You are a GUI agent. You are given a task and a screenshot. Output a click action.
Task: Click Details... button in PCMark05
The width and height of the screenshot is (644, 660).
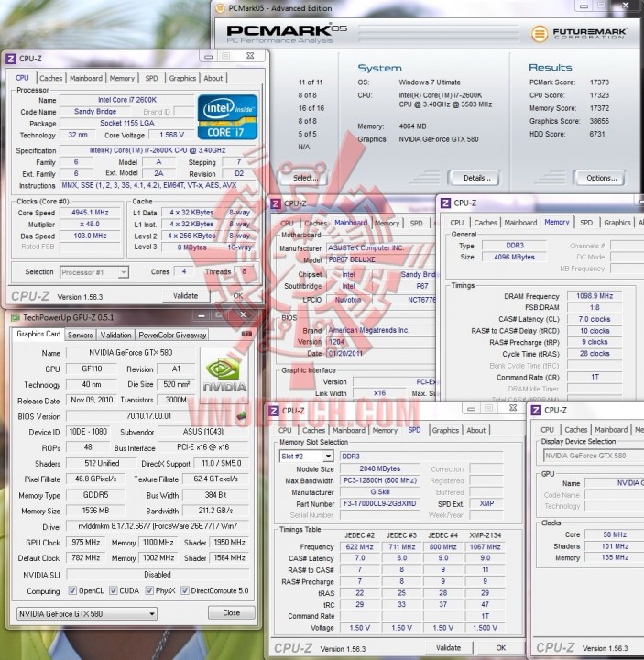tap(474, 178)
